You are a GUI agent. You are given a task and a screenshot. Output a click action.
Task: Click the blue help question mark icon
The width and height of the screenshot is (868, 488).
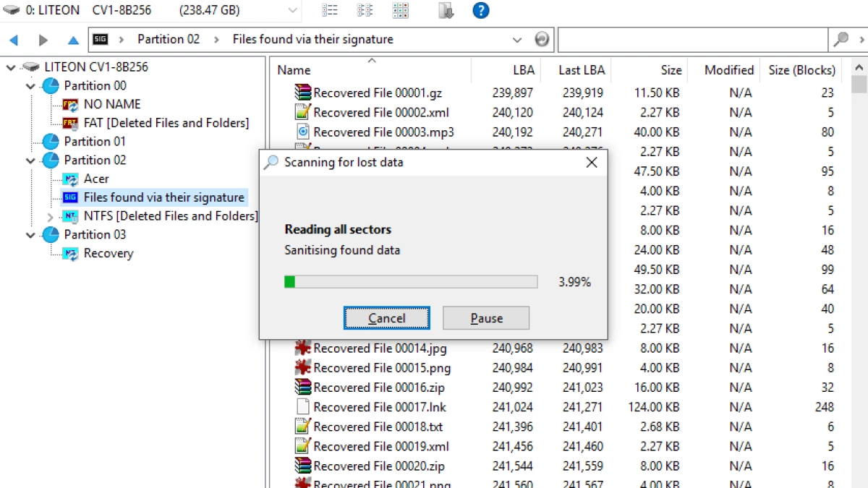point(480,11)
